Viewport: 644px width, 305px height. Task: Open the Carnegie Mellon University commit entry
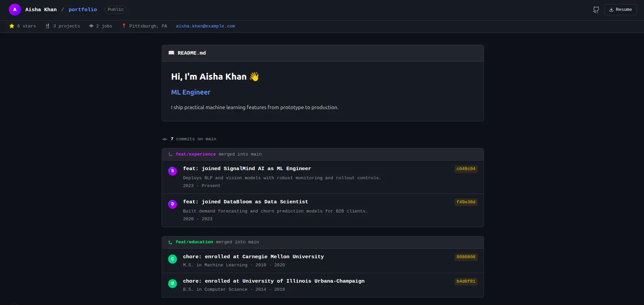point(253,257)
